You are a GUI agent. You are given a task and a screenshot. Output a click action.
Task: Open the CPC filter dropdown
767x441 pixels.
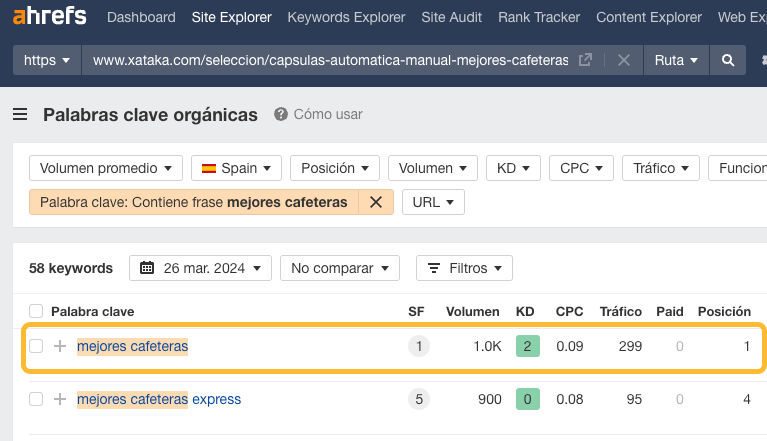pyautogui.click(x=581, y=168)
